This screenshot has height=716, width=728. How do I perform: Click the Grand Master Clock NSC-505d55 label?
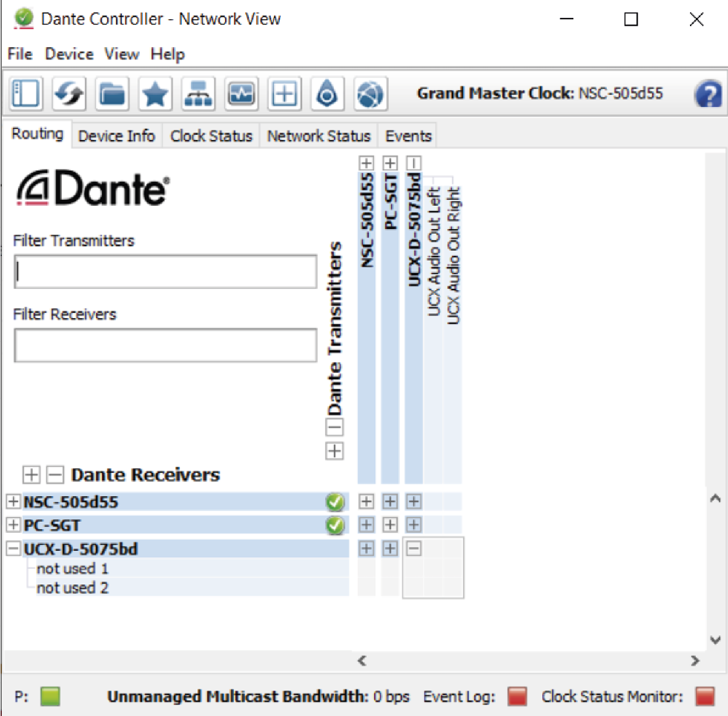tap(540, 94)
